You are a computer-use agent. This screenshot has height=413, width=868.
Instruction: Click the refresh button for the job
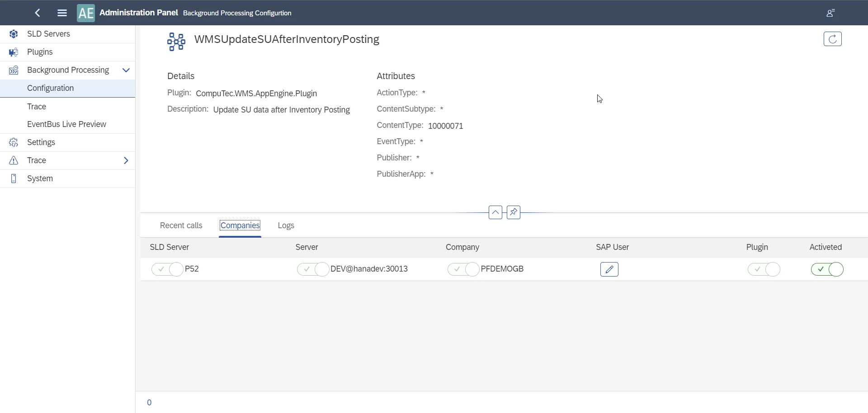(833, 39)
